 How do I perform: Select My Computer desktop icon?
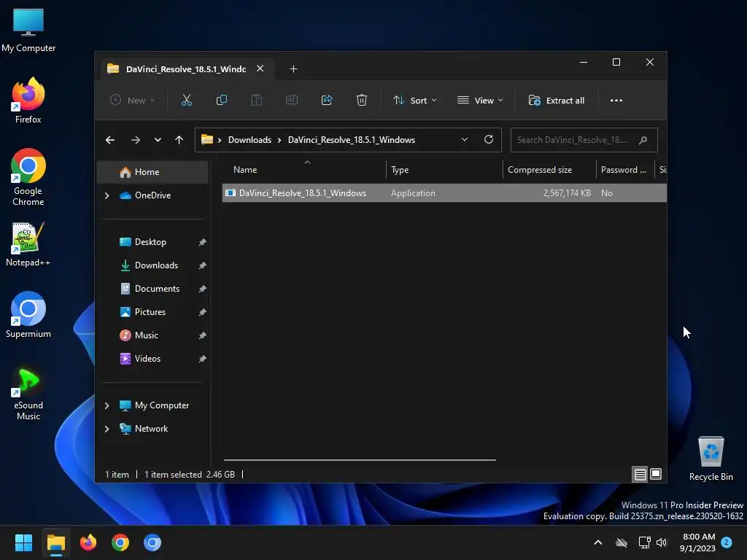[x=28, y=31]
